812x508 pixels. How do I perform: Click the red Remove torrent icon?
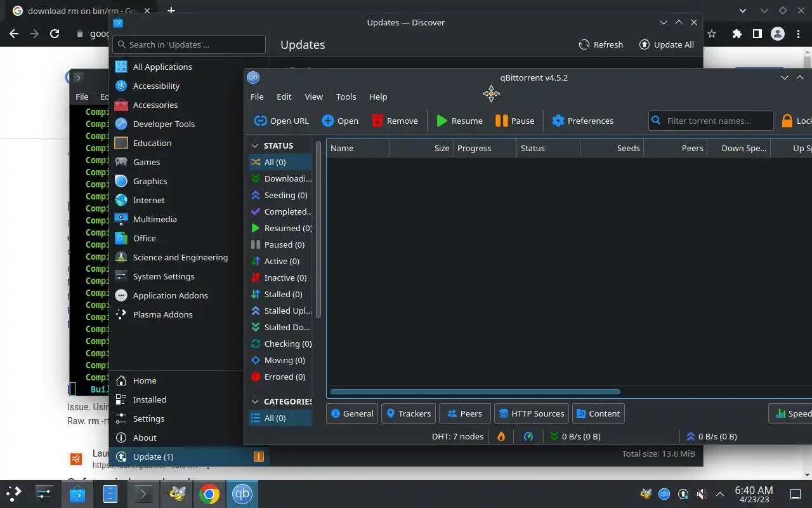pos(377,121)
